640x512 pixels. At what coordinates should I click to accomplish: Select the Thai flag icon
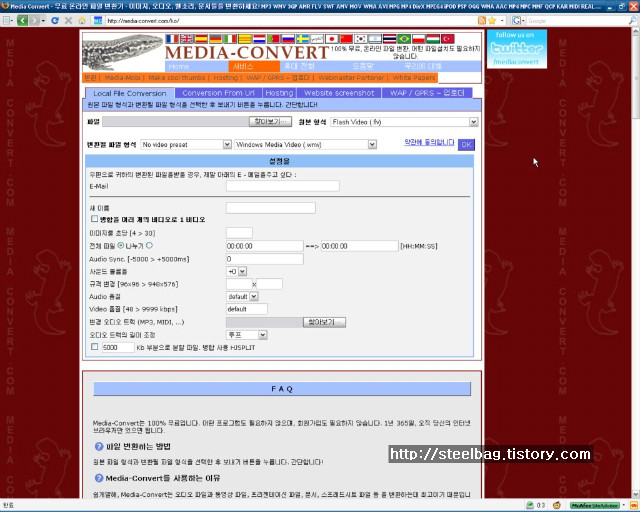(389, 39)
